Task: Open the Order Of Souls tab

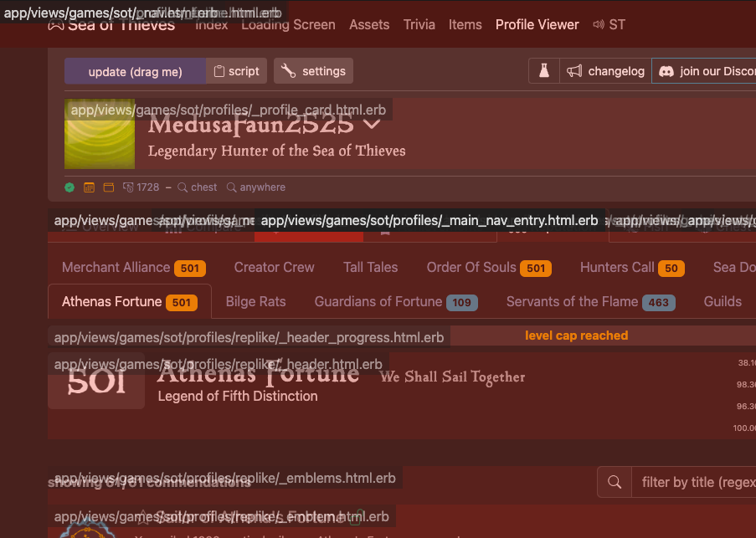Action: [471, 268]
